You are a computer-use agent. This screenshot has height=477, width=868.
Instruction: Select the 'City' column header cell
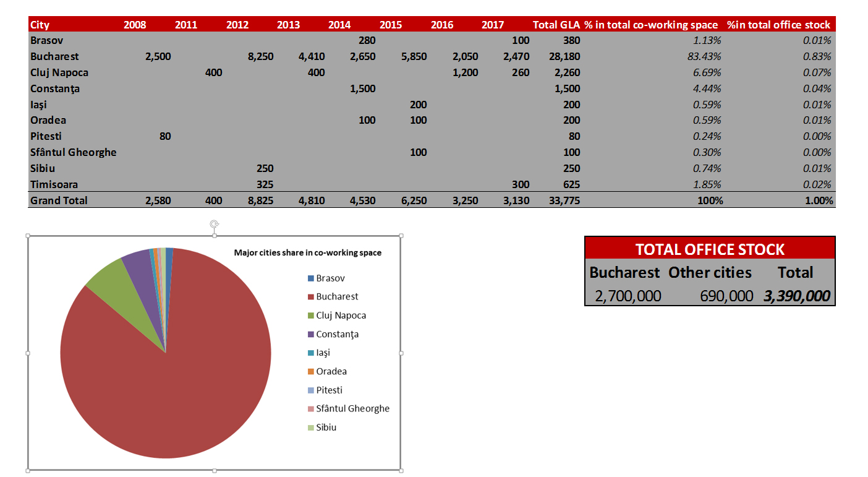click(40, 25)
